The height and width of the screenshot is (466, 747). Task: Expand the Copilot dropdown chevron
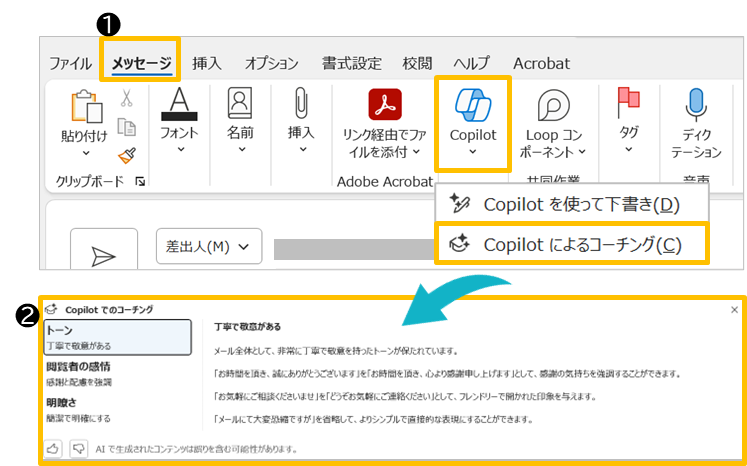pyautogui.click(x=473, y=152)
